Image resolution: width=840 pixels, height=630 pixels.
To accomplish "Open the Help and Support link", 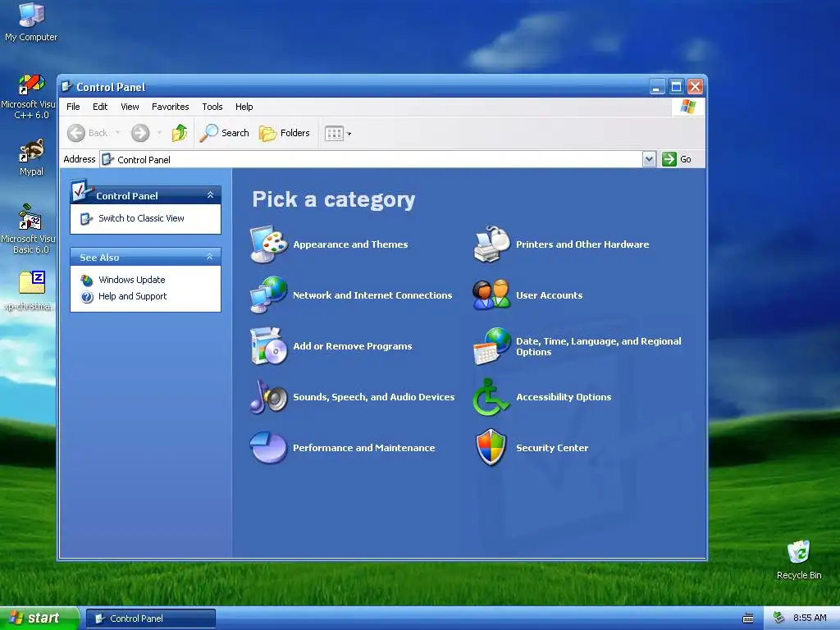I will click(132, 296).
